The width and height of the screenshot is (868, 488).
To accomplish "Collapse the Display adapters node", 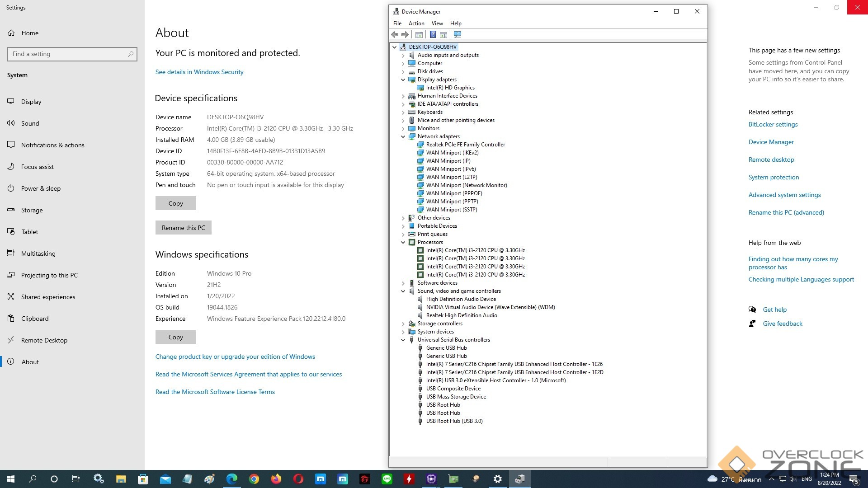I will pos(403,80).
